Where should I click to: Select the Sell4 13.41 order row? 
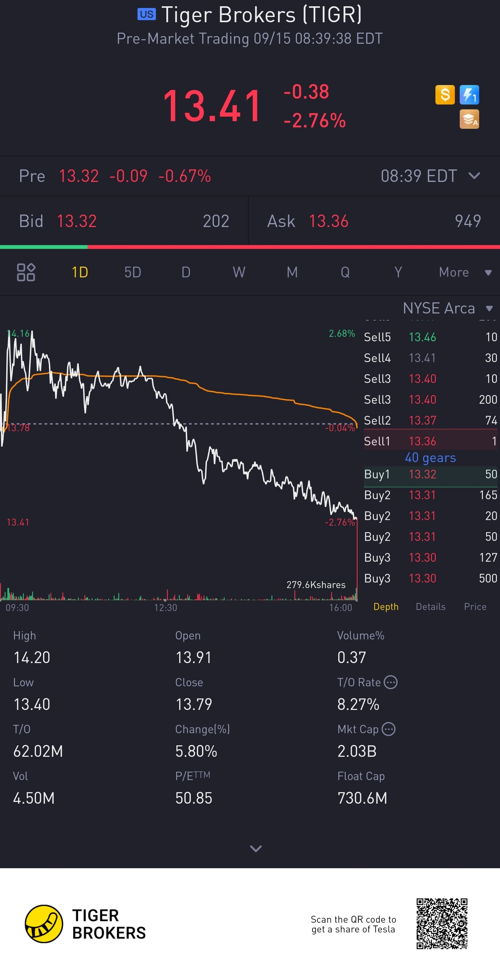(430, 358)
